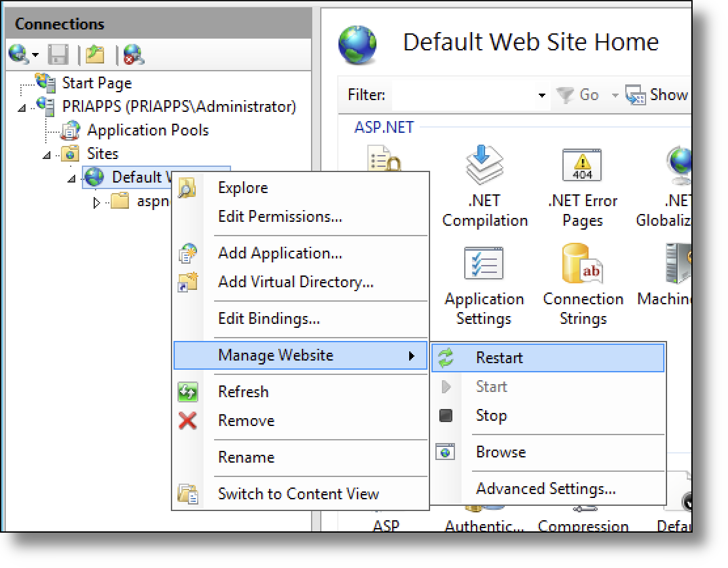Image resolution: width=728 pixels, height=568 pixels.
Task: Click Start in the Manage Website submenu
Action: click(548, 387)
